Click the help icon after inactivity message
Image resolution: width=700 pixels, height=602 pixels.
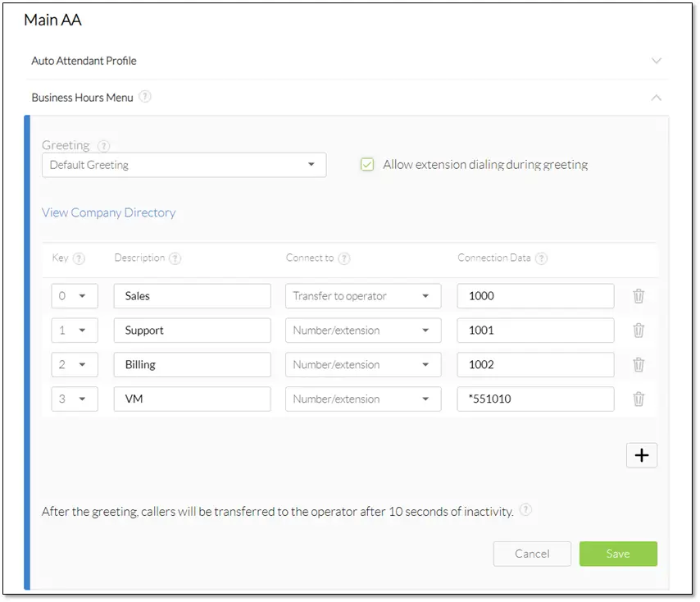[x=525, y=510]
